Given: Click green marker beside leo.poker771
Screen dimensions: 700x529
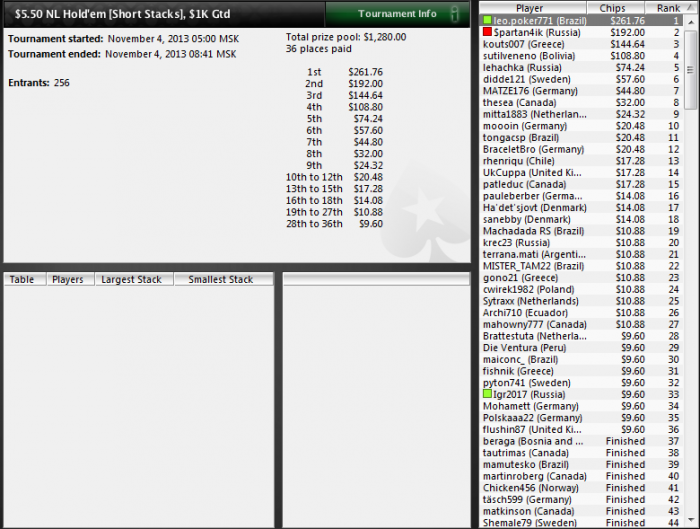Looking at the screenshot, I should [488, 20].
